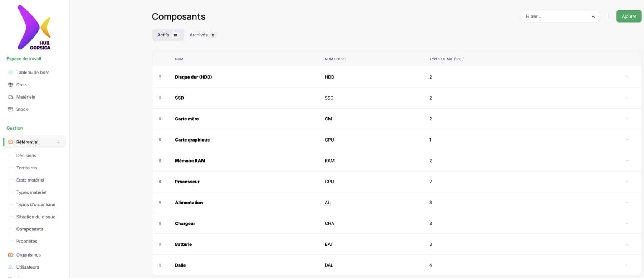644x278 pixels.
Task: Open États matériel in the sidebar
Action: [x=30, y=180]
